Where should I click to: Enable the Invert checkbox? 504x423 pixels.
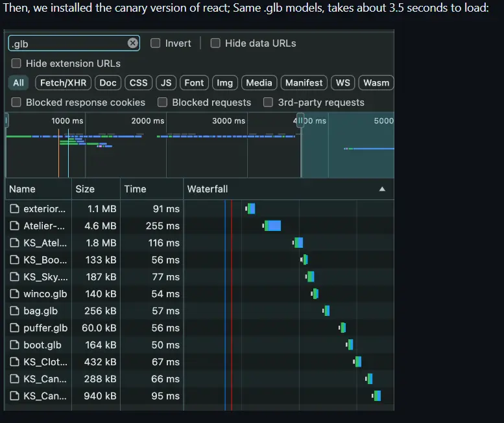[155, 43]
